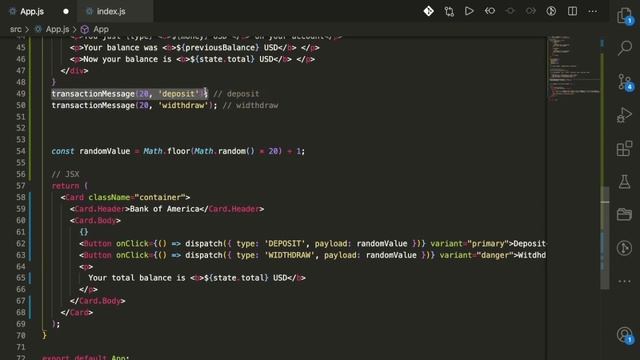This screenshot has height=360, width=640.
Task: Close App.js via its unsaved dot
Action: click(x=66, y=11)
